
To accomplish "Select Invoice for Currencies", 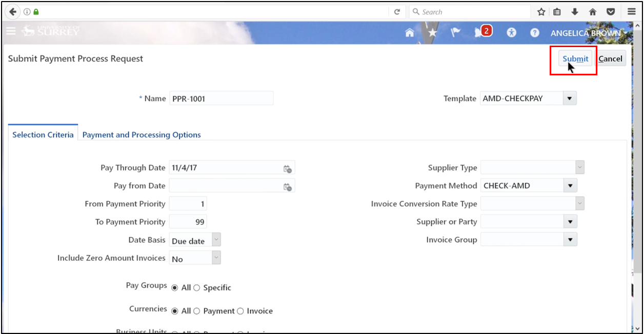I will 240,311.
